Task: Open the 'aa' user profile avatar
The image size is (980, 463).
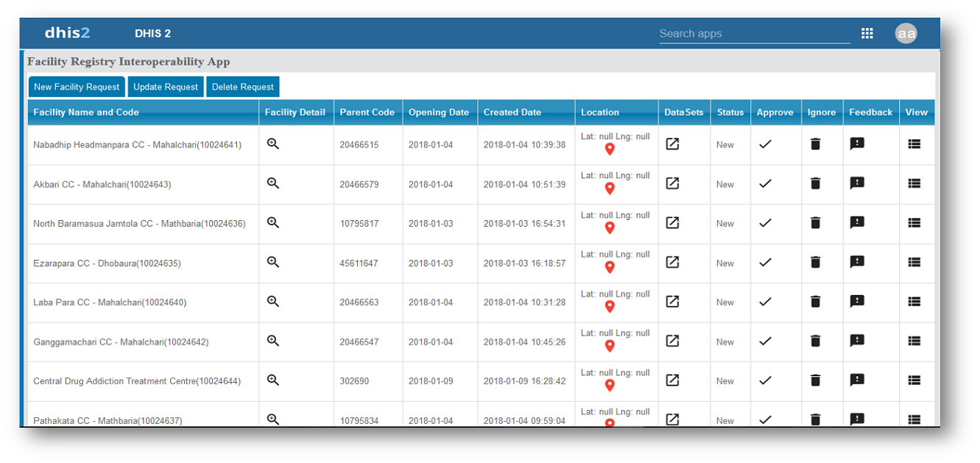Action: pyautogui.click(x=906, y=33)
